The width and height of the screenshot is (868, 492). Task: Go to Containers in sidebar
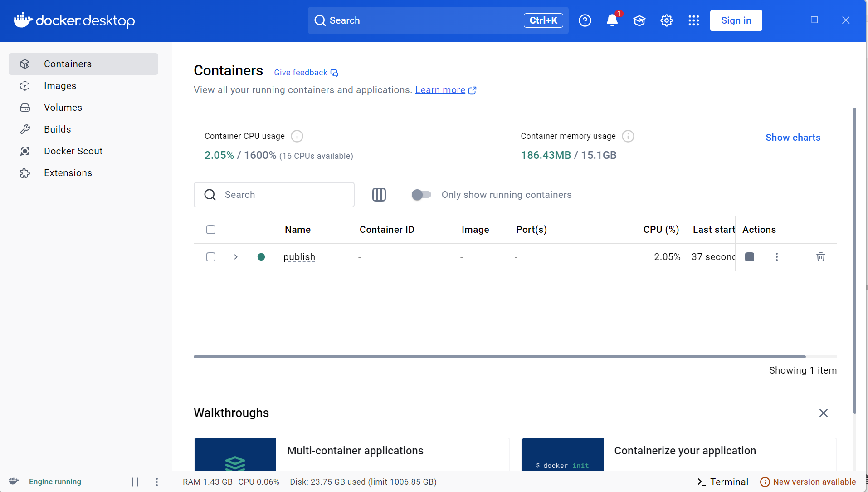[83, 64]
